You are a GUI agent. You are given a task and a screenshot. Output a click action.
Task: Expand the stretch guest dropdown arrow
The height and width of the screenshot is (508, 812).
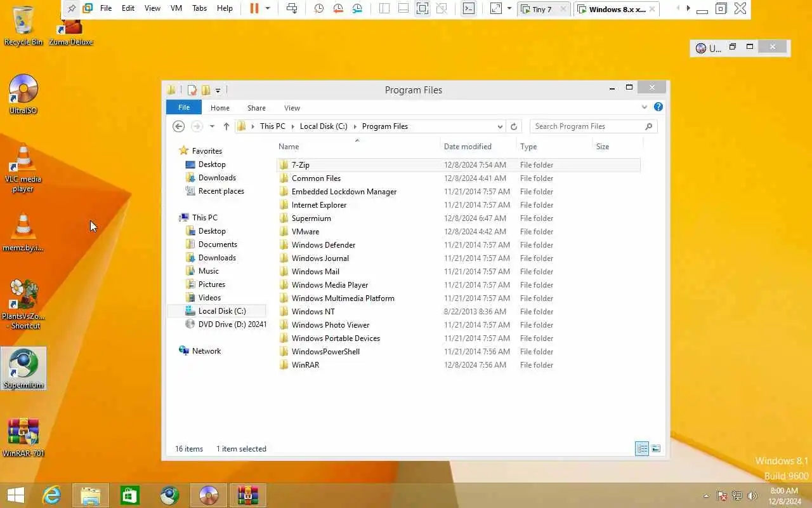pyautogui.click(x=509, y=8)
